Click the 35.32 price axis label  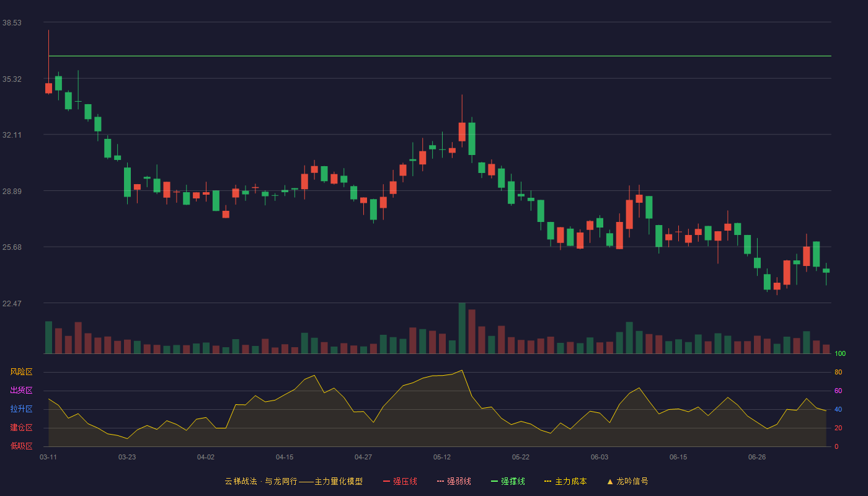tap(12, 79)
